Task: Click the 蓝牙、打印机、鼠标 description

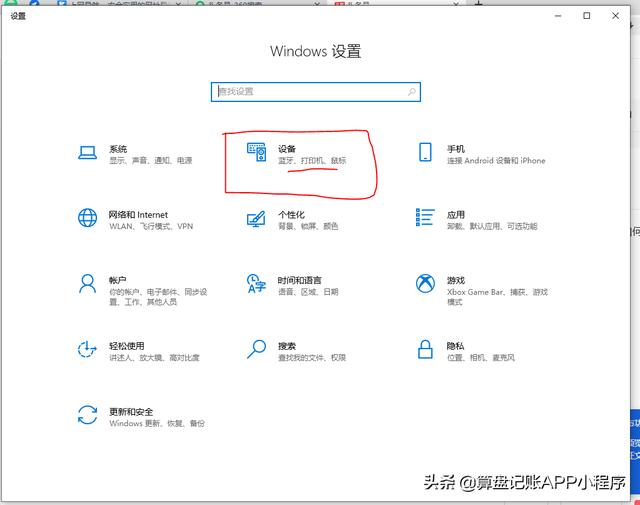Action: pyautogui.click(x=312, y=160)
